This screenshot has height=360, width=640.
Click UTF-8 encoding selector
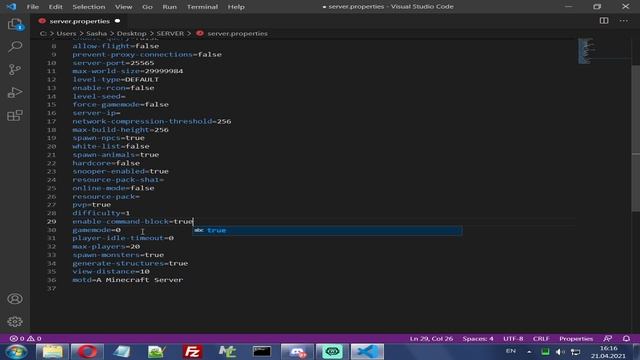point(513,338)
